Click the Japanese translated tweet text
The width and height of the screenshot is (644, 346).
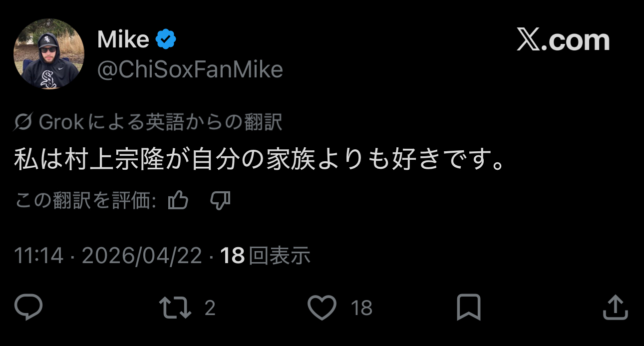click(x=260, y=161)
